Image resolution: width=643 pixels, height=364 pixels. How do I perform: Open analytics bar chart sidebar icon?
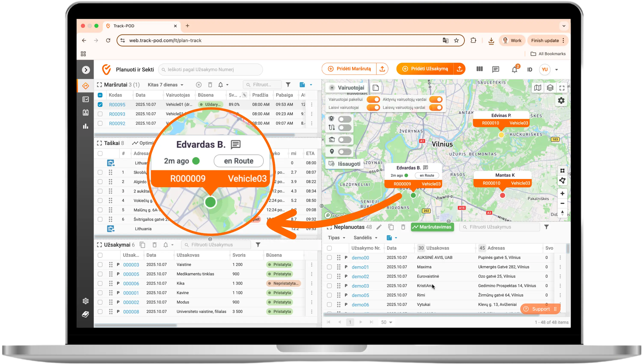pyautogui.click(x=86, y=126)
